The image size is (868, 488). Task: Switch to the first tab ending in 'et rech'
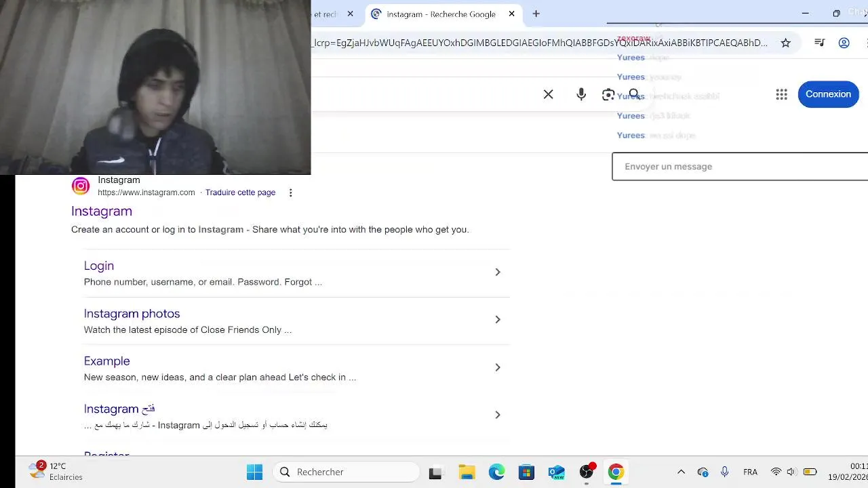click(x=325, y=14)
